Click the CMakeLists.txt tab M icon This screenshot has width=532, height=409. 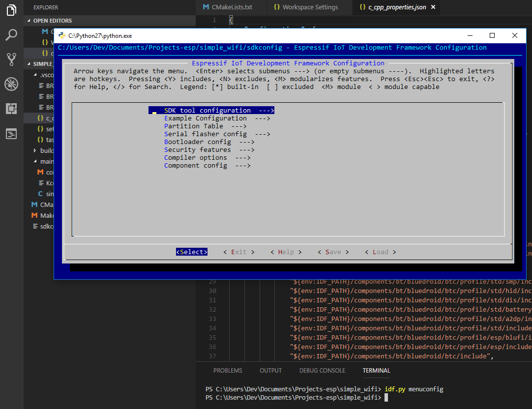(206, 7)
